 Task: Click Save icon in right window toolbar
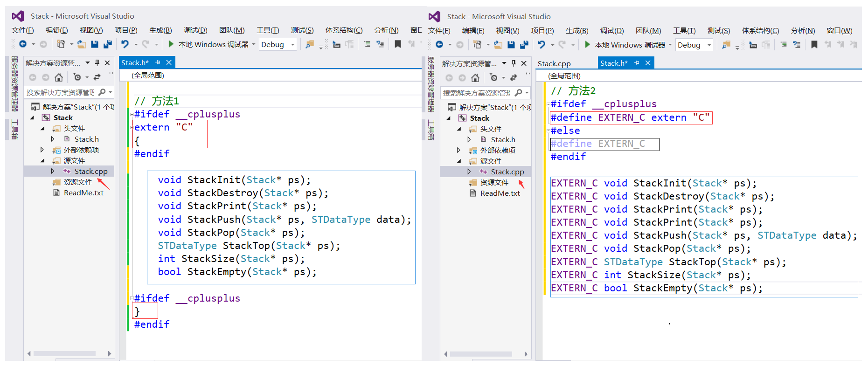pyautogui.click(x=511, y=44)
